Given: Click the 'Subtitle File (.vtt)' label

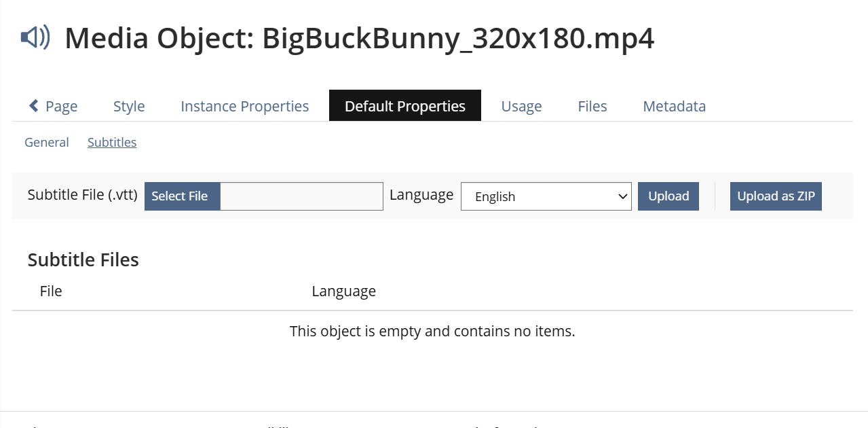Looking at the screenshot, I should pyautogui.click(x=83, y=195).
